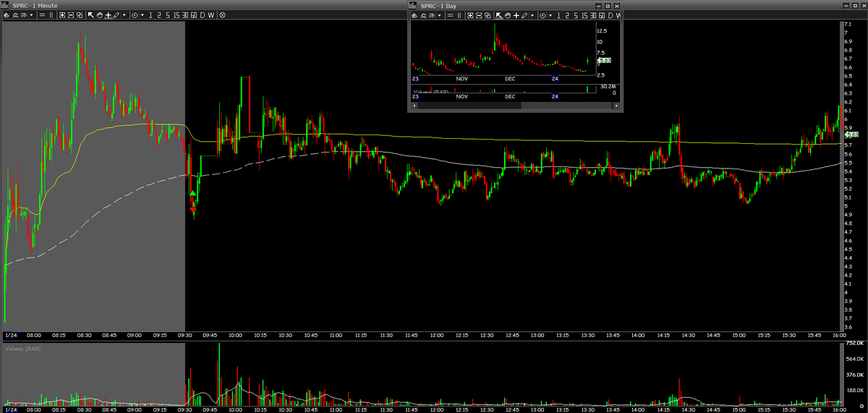The height and width of the screenshot is (413, 868).
Task: Minimize the SPRC 1 Day window
Action: (598, 6)
